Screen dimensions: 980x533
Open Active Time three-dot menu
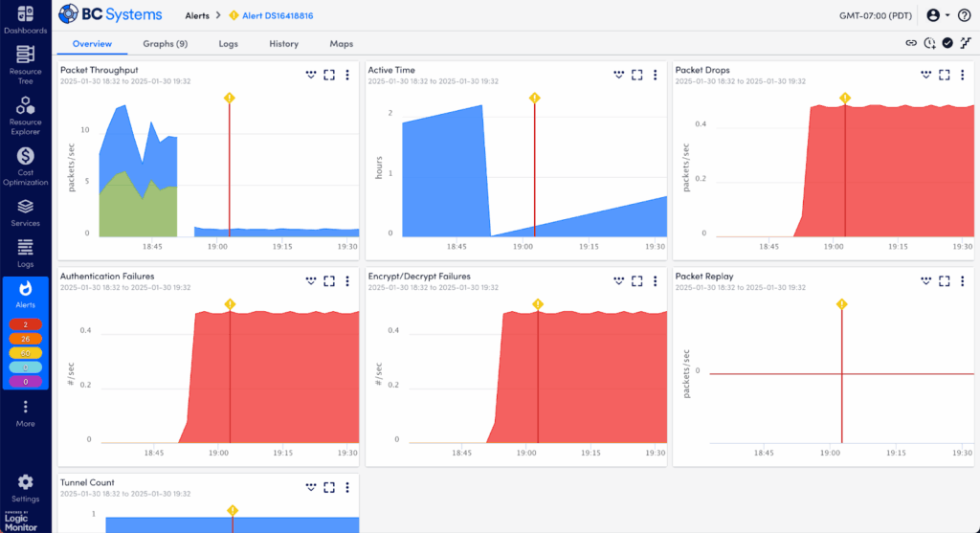coord(655,75)
